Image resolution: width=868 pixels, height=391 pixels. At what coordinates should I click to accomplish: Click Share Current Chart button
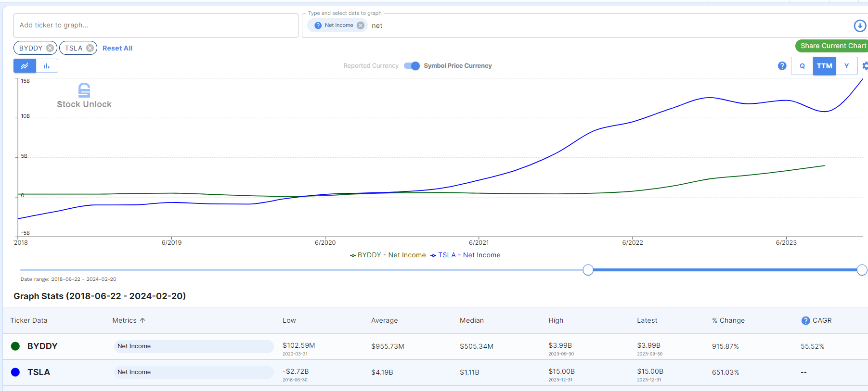coord(832,46)
